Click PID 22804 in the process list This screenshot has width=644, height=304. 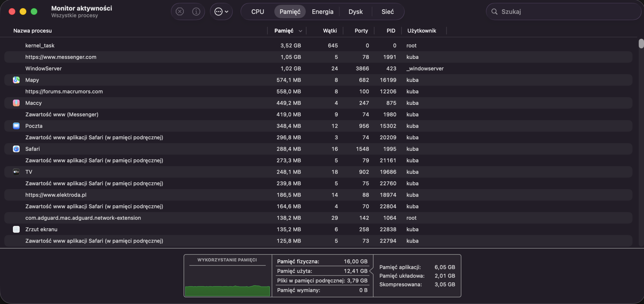click(x=388, y=207)
